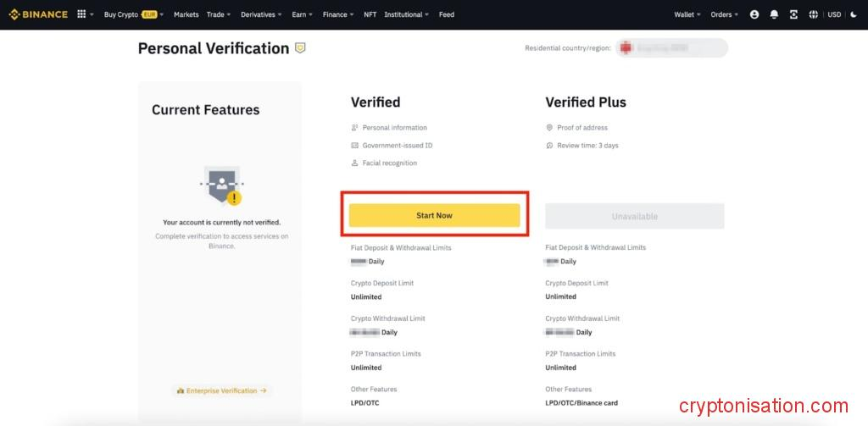868x426 pixels.
Task: Expand the Buy Crypto dropdown
Action: (x=133, y=14)
